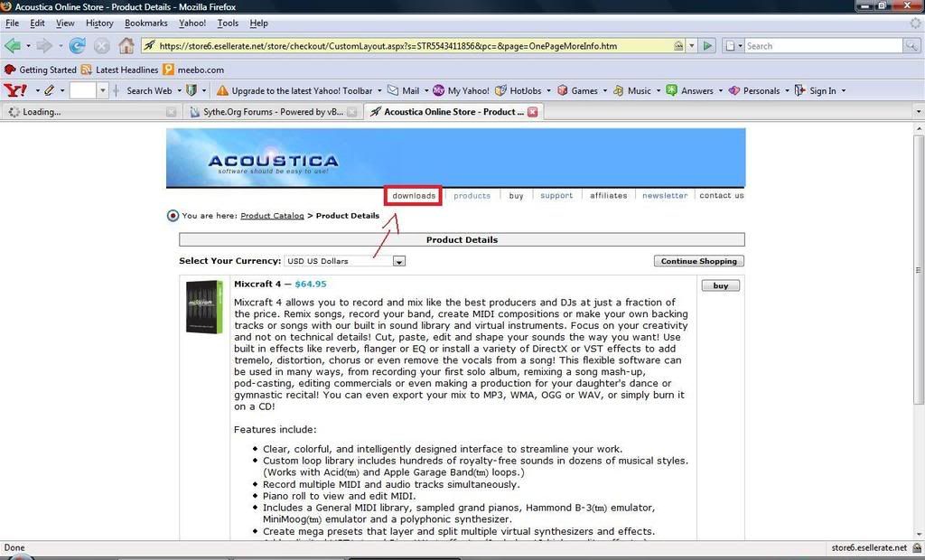Go back with the green Back arrow
This screenshot has height=560, width=925.
coord(13,45)
